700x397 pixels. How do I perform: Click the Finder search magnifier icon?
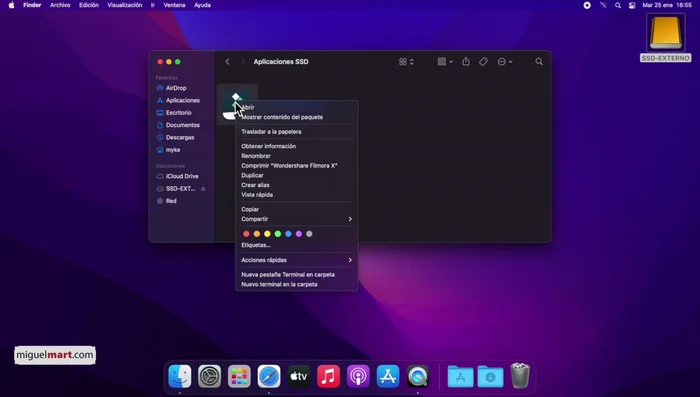coord(539,62)
